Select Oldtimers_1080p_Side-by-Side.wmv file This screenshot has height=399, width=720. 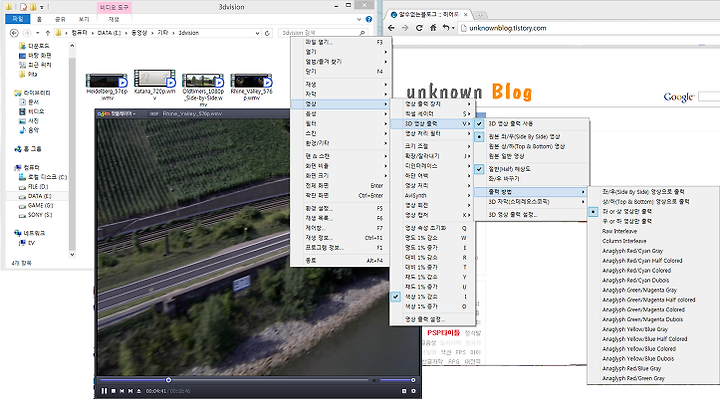click(x=203, y=81)
